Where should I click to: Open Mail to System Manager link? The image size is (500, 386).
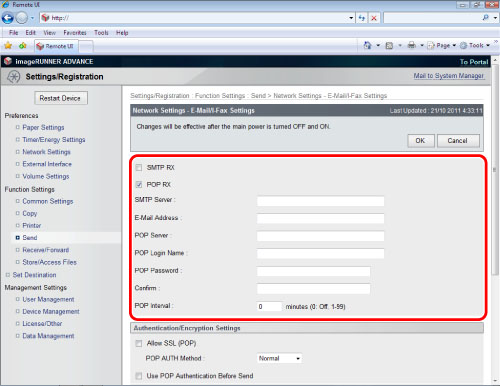point(449,76)
